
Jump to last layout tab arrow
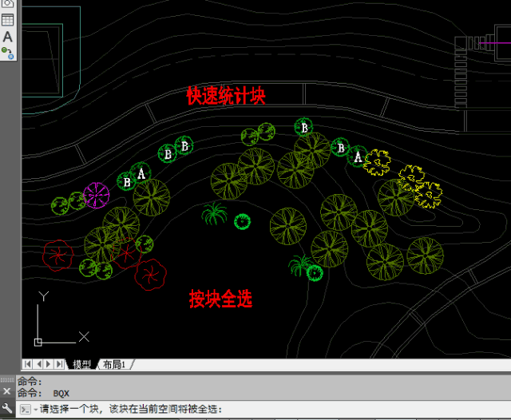[59, 364]
